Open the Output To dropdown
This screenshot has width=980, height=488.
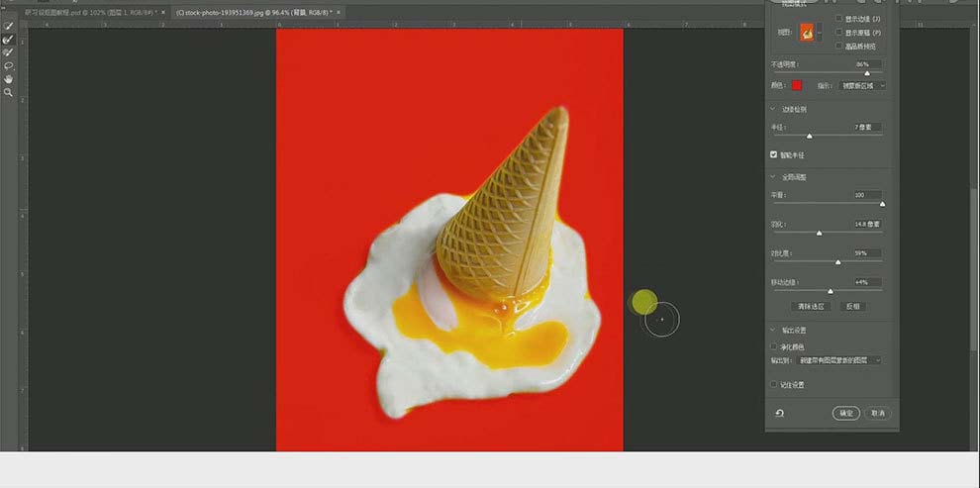click(838, 360)
